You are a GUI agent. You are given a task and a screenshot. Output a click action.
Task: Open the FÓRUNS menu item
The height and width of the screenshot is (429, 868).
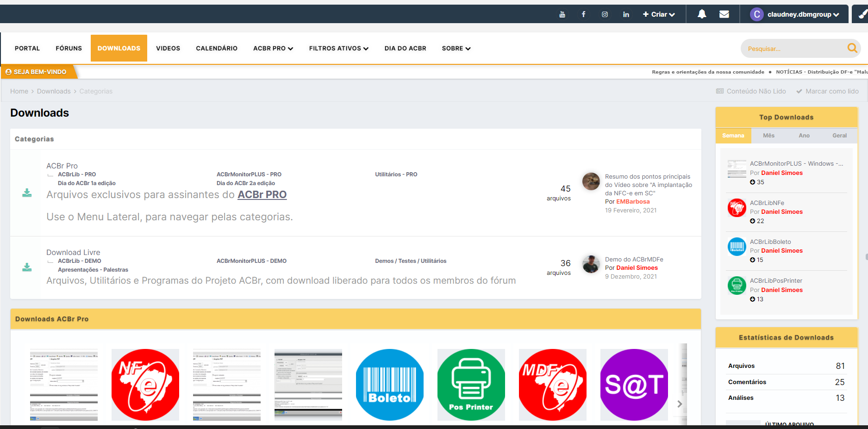pyautogui.click(x=69, y=48)
